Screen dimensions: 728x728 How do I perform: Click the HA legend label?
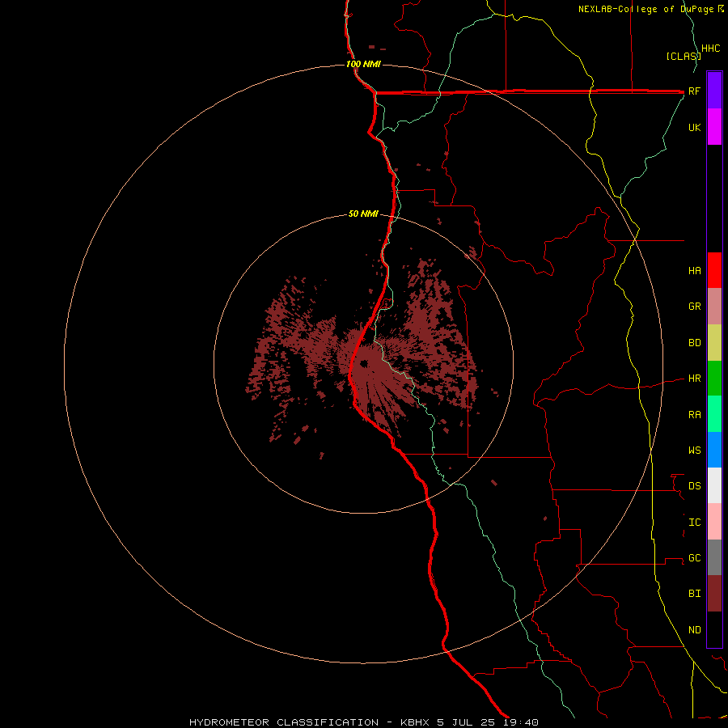[694, 270]
